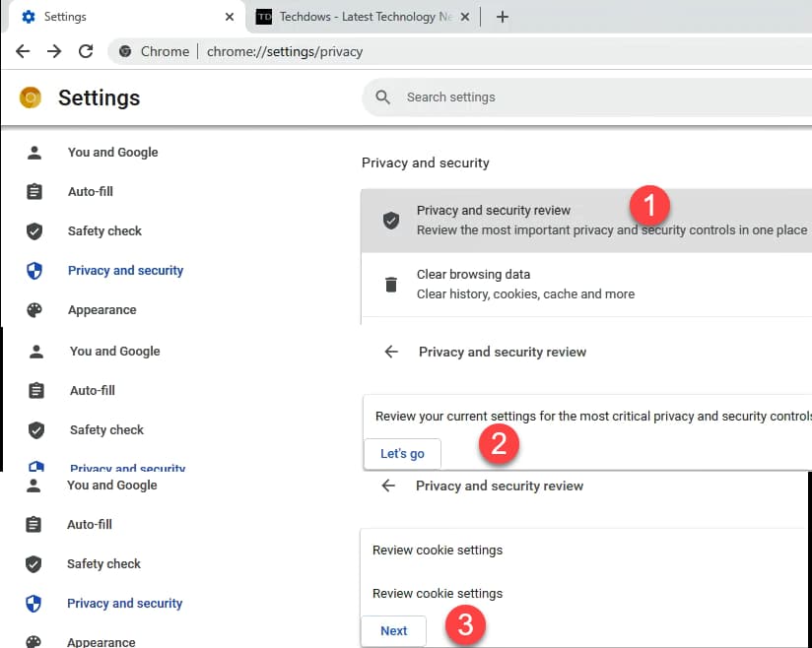Click the Settings tab gear icon

[x=29, y=17]
